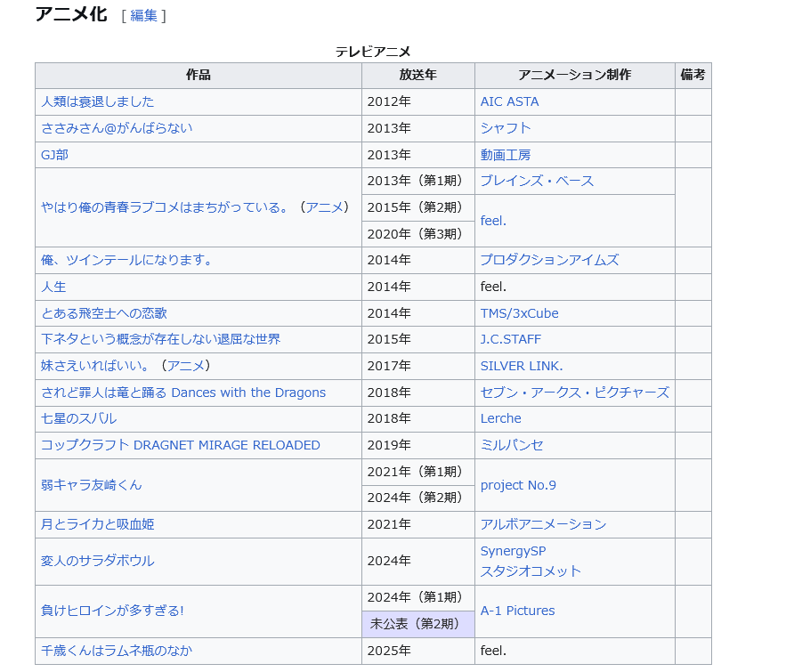786x672 pixels.
Task: Click the J.C.STAFF link
Action: pyautogui.click(x=510, y=339)
